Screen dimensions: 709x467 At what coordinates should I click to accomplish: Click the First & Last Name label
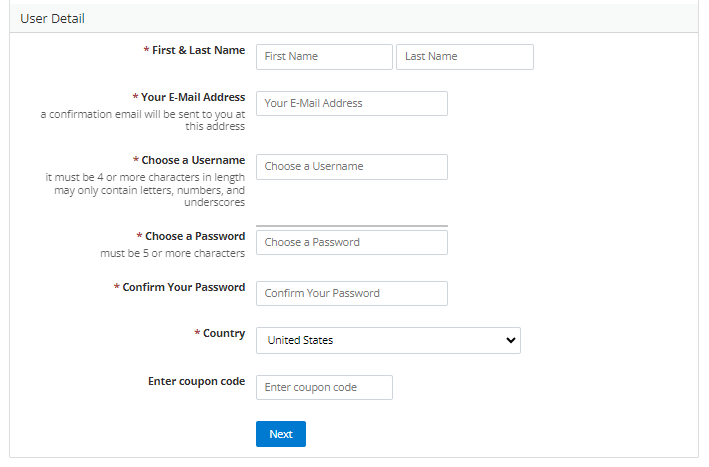(198, 49)
